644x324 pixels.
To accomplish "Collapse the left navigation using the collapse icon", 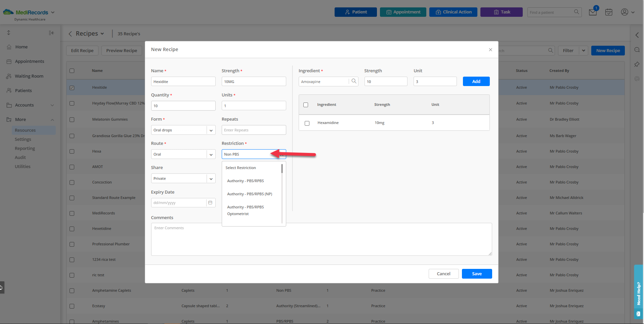I will coord(51,33).
